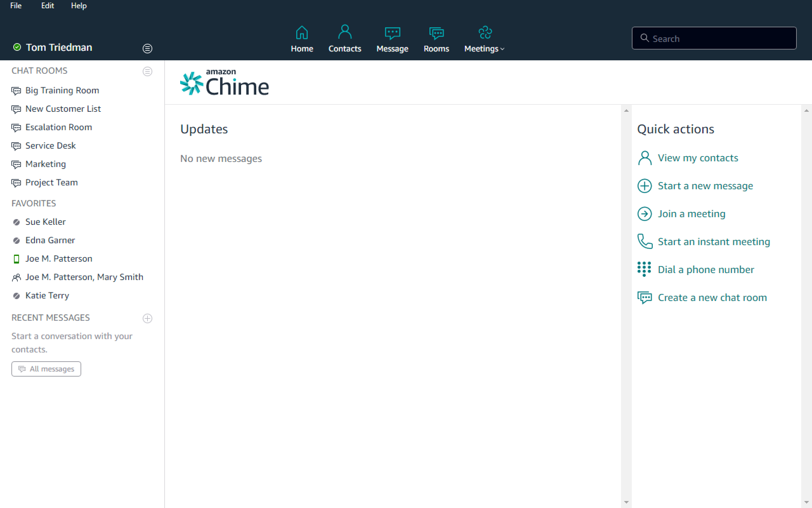This screenshot has width=812, height=508.
Task: Open the File menu
Action: (16, 6)
